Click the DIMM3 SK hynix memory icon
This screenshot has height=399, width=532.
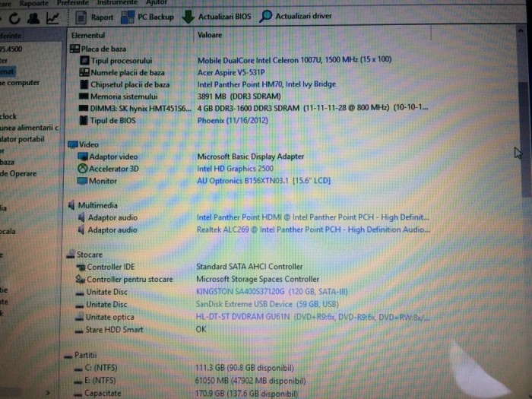tap(83, 108)
